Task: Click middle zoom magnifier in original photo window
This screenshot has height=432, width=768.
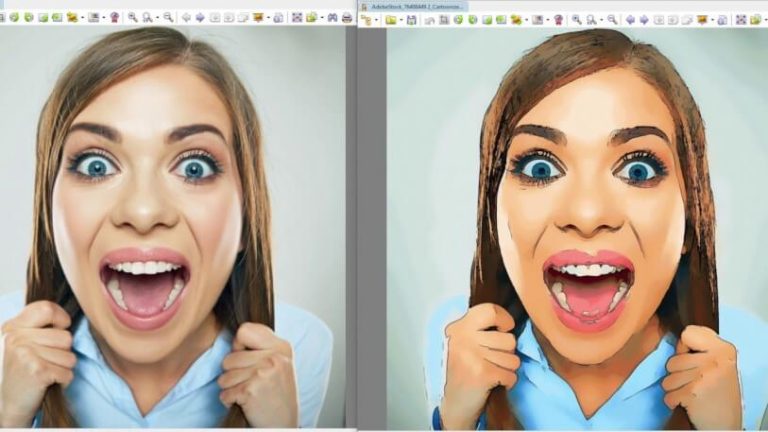Action: (147, 18)
